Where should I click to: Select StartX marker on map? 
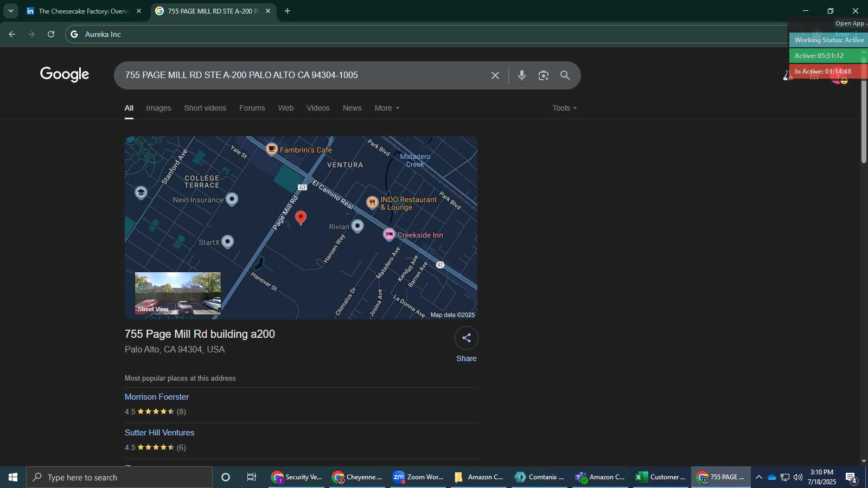tap(228, 241)
